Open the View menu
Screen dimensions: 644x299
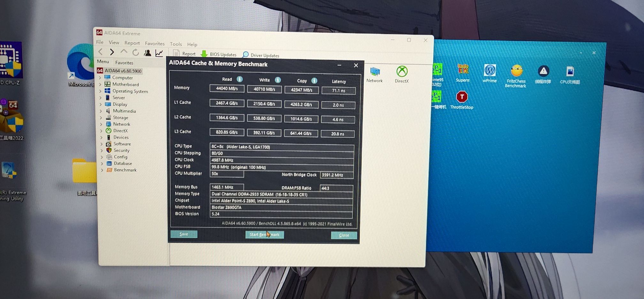point(114,42)
